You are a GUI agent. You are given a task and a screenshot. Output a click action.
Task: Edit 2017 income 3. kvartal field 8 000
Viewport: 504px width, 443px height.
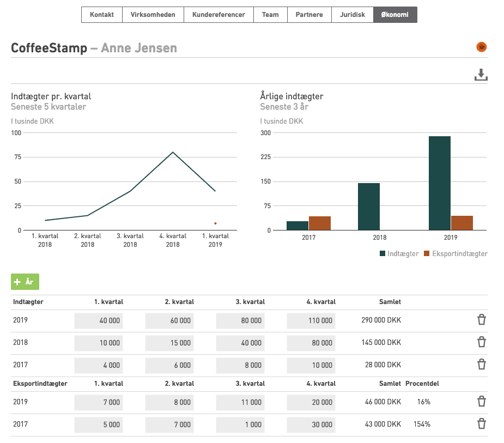tap(240, 366)
